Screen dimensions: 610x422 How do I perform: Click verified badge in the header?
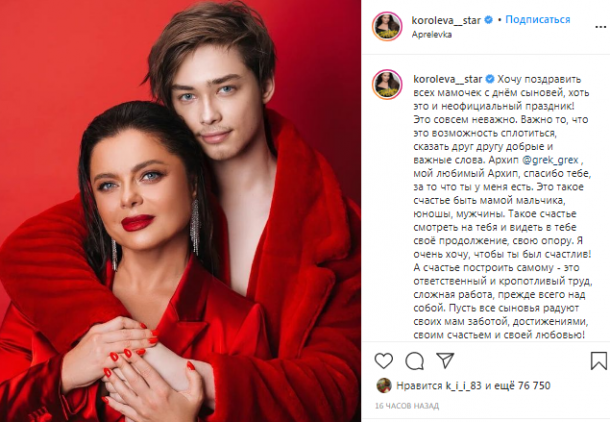pyautogui.click(x=488, y=20)
